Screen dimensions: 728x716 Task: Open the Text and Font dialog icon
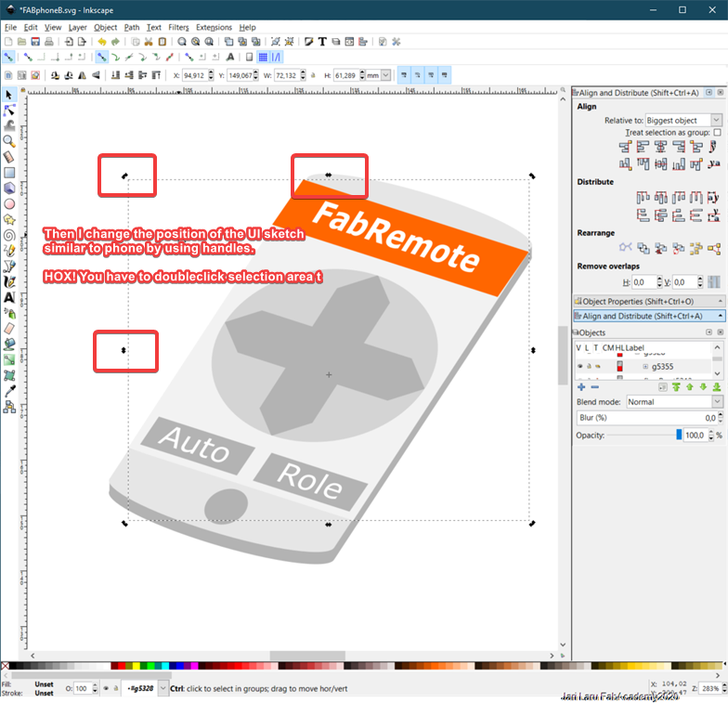[322, 42]
